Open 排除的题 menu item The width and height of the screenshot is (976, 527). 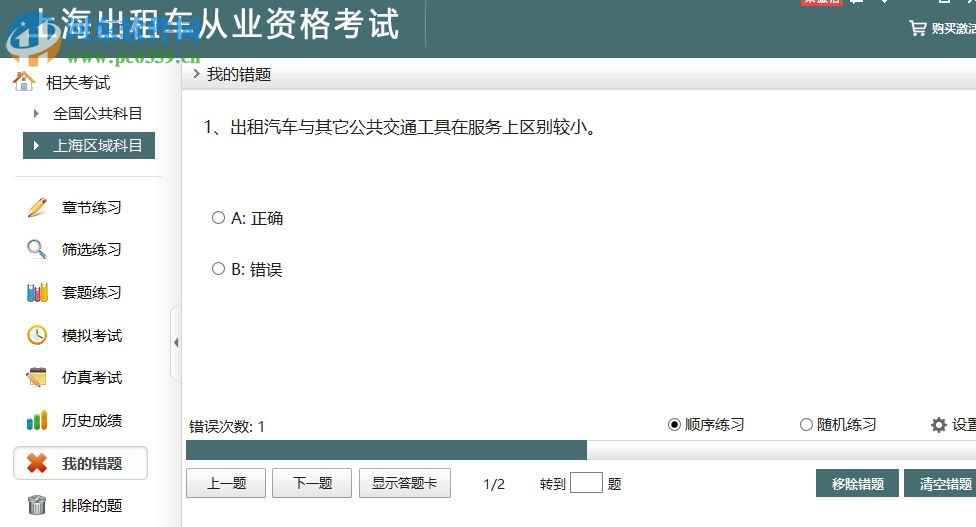tap(92, 506)
